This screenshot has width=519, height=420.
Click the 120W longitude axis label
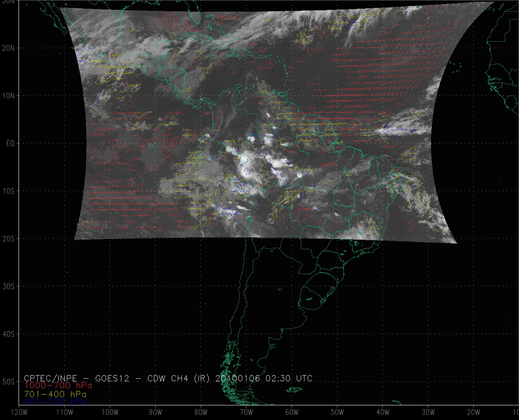[19, 412]
